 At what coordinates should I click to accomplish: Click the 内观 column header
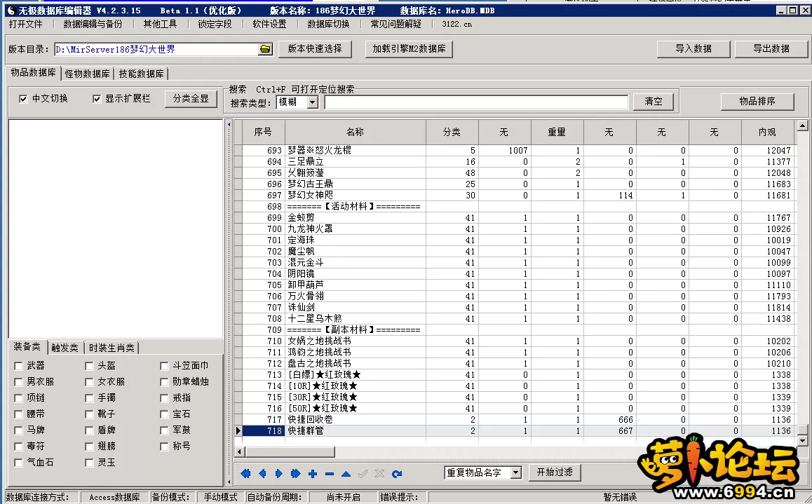[767, 132]
